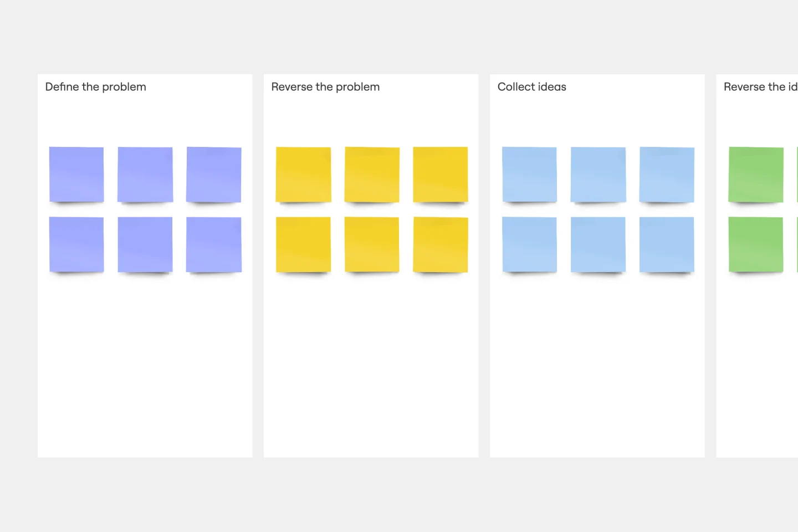Click the top-right blue sticky note
The width and height of the screenshot is (798, 532).
pyautogui.click(x=667, y=174)
